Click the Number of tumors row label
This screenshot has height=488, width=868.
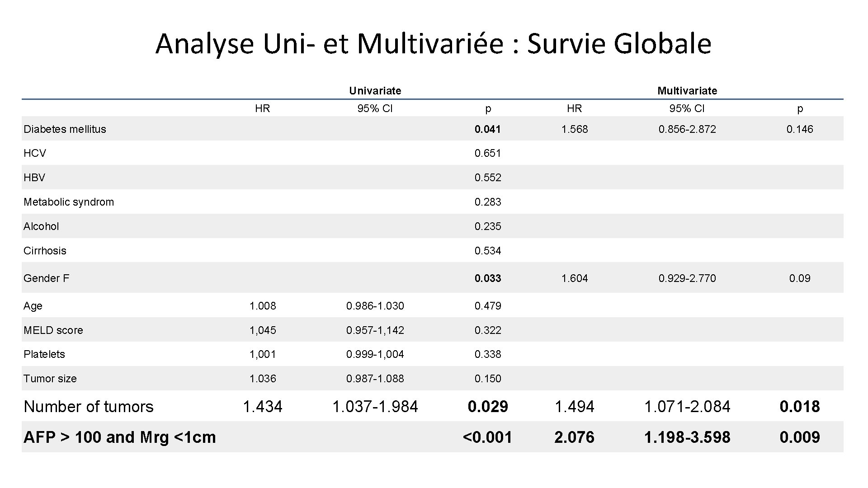coord(88,407)
